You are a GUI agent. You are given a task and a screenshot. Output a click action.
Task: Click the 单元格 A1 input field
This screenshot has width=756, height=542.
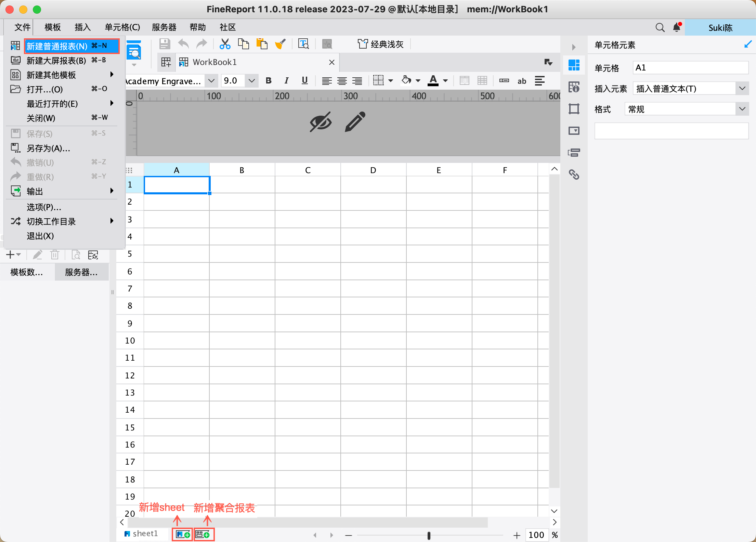coord(690,68)
